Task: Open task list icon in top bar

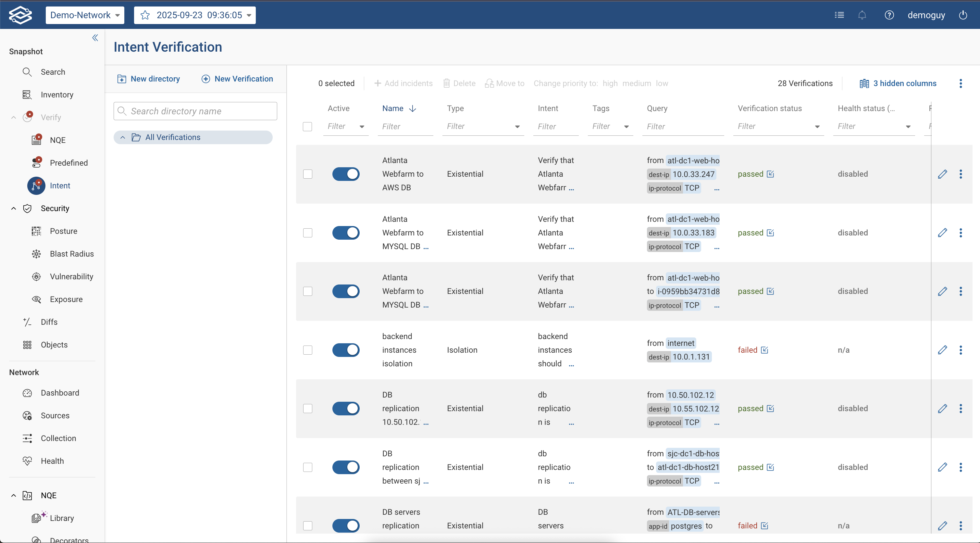Action: pyautogui.click(x=839, y=15)
